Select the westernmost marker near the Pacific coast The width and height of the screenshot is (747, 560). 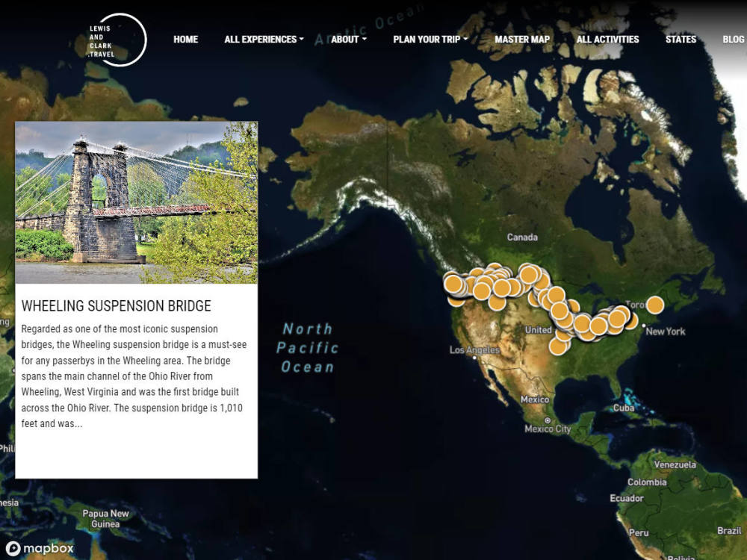[453, 286]
